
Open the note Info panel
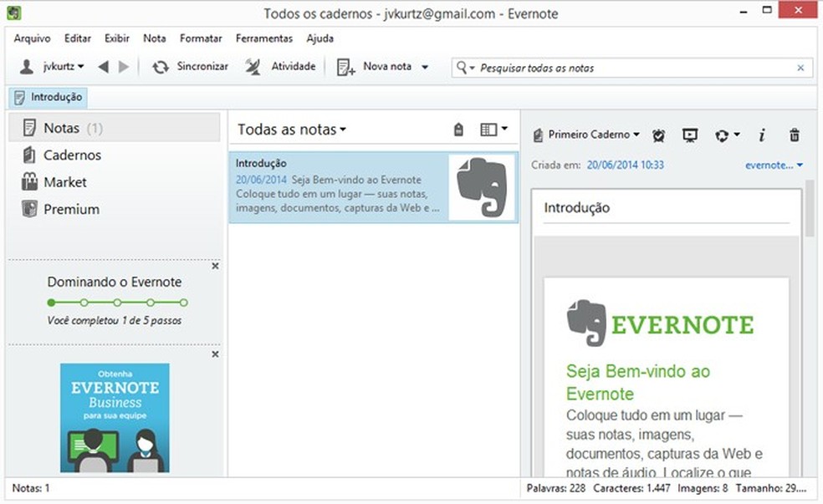pyautogui.click(x=762, y=135)
